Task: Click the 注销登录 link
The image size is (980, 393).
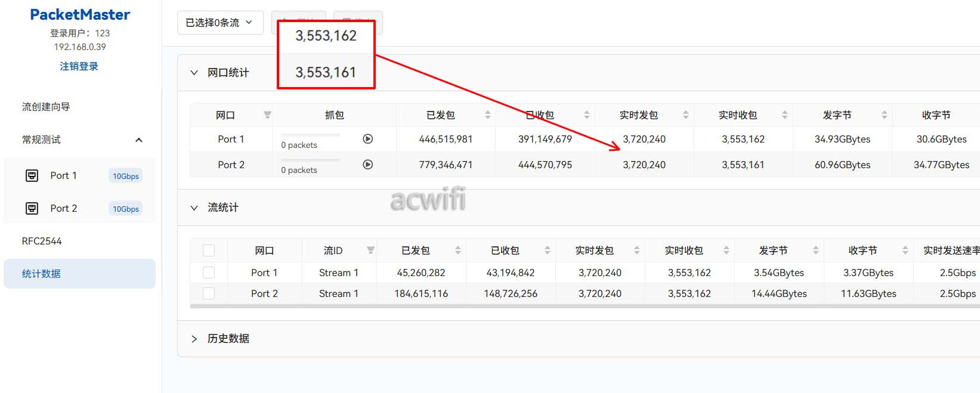Action: click(x=79, y=66)
